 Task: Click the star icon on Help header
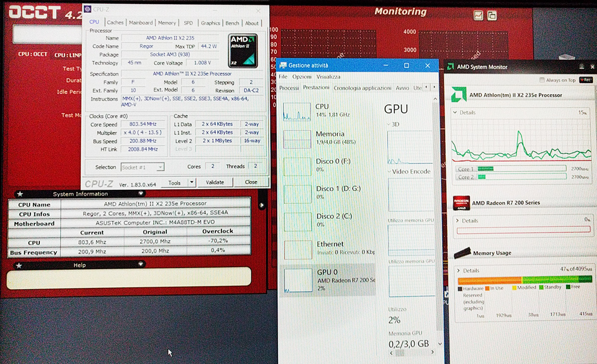pyautogui.click(x=19, y=265)
